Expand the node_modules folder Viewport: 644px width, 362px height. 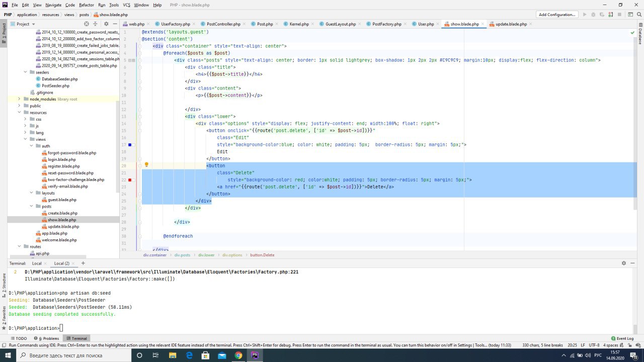click(x=20, y=99)
